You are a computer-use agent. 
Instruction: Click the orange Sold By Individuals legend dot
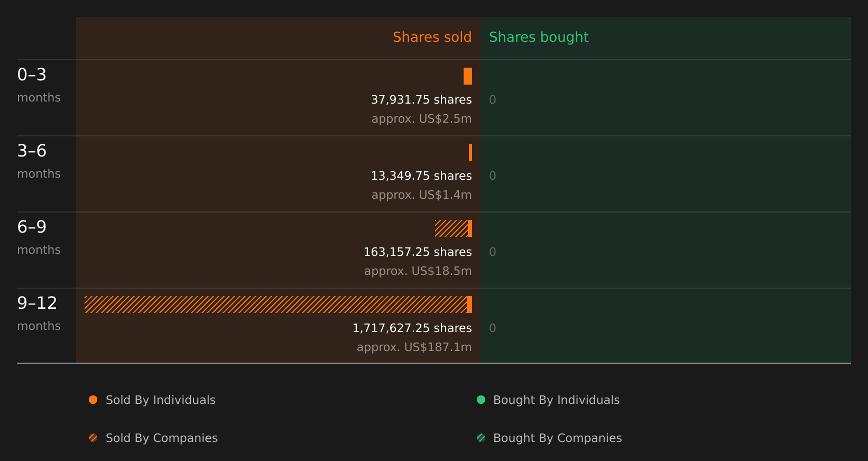pos(93,400)
